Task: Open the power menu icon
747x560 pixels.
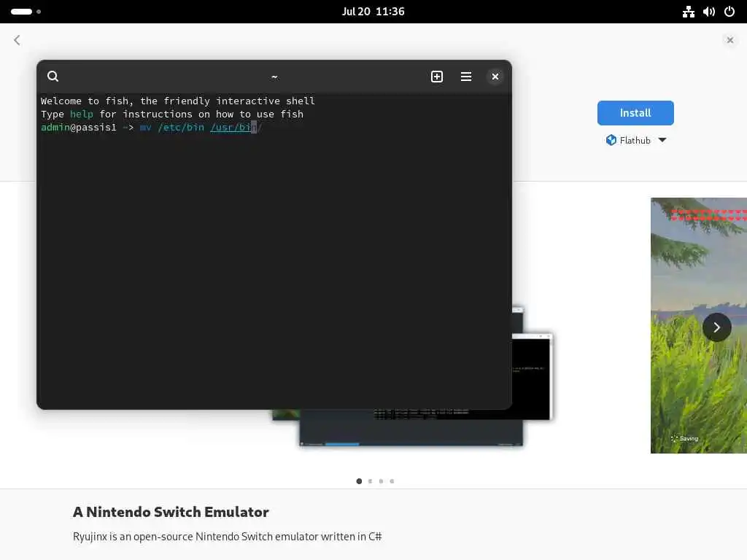Action: pos(729,12)
